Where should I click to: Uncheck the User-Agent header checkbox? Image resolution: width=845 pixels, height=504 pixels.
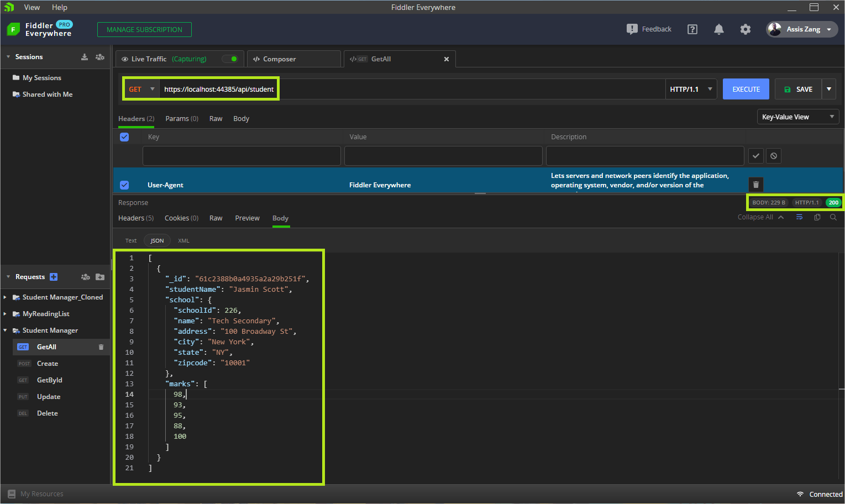click(124, 185)
